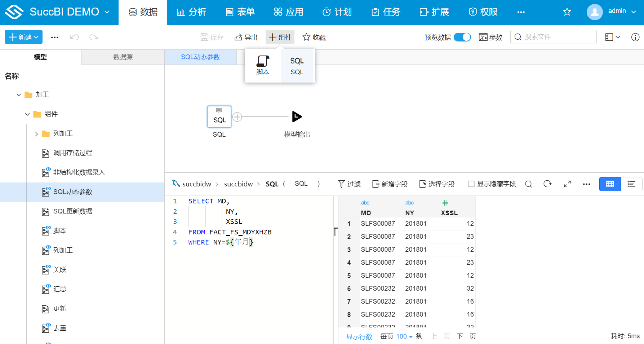The width and height of the screenshot is (644, 344).
Task: Click the 搜索文件 search field
Action: pos(553,37)
